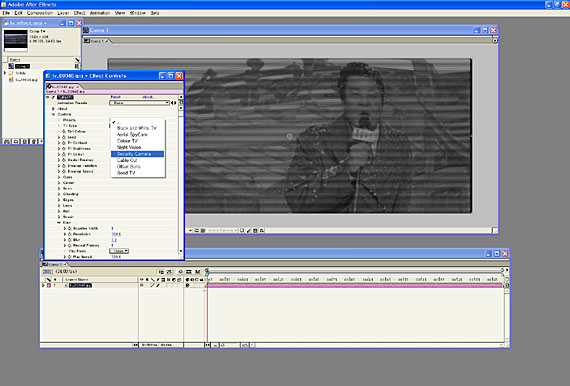The height and width of the screenshot is (386, 570).
Task: Toggle stopwatch for Seed property
Action: click(x=64, y=137)
